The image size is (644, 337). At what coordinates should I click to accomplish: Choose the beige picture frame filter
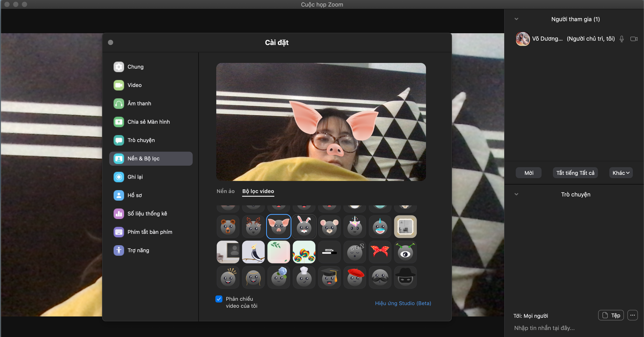pos(405,226)
